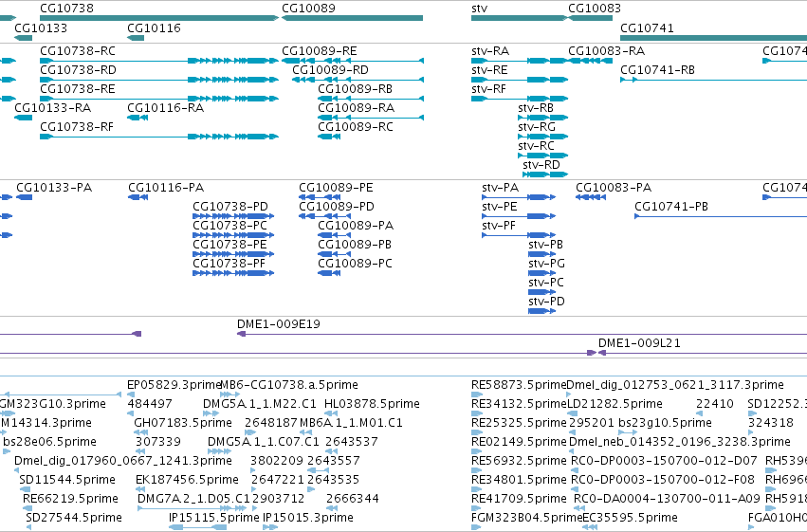Select BAC clone DME1-009E19
This screenshot has height=532, width=807.
coord(279,323)
